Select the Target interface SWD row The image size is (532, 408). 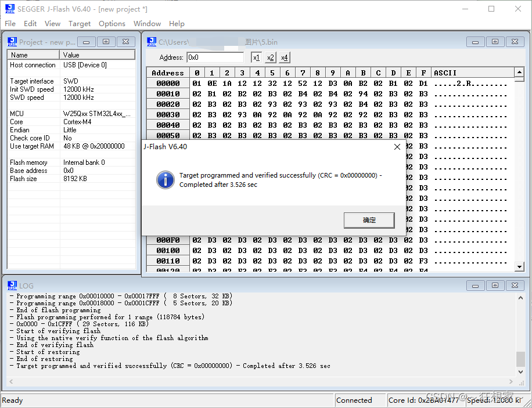(71, 81)
